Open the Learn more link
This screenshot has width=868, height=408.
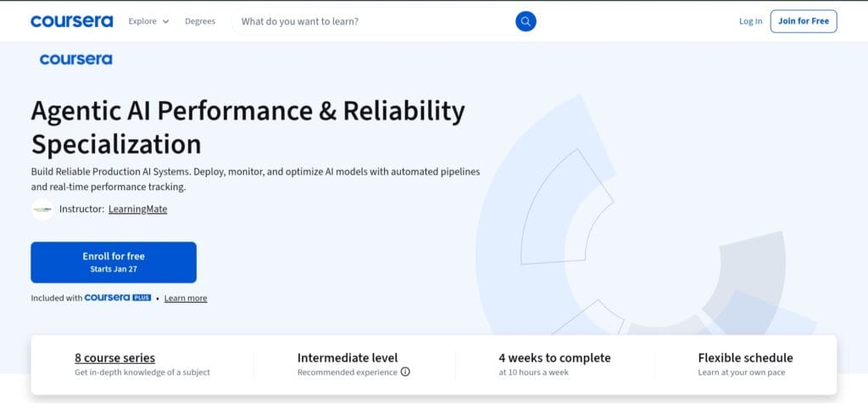tap(186, 298)
